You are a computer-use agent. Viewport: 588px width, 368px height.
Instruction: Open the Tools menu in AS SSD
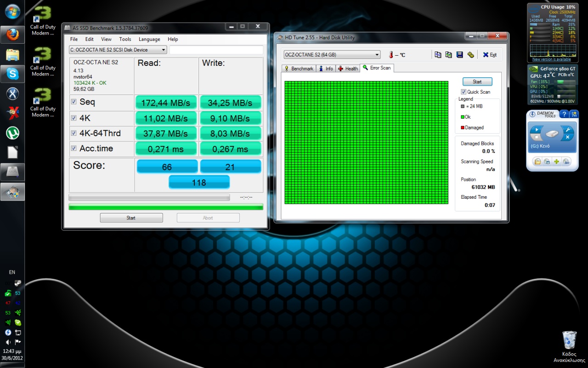125,39
